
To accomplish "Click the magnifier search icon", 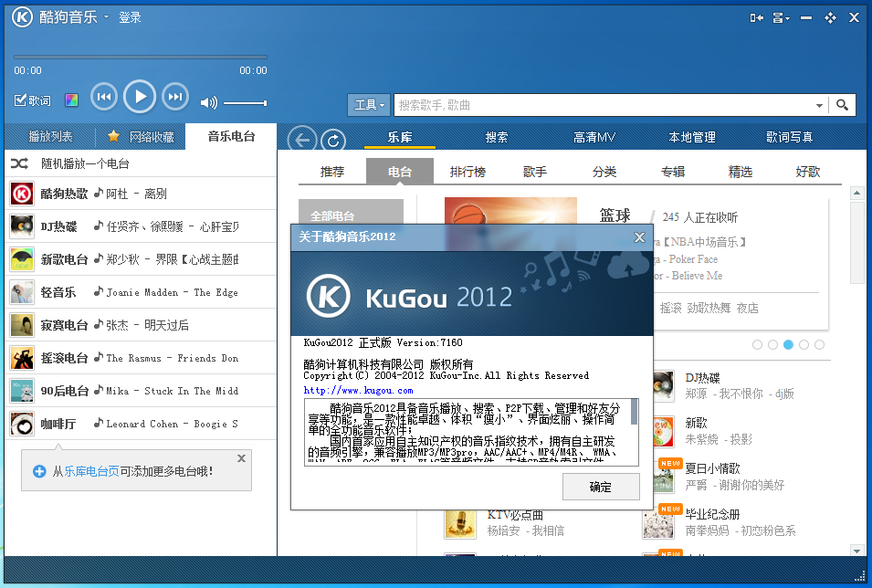I will click(842, 105).
